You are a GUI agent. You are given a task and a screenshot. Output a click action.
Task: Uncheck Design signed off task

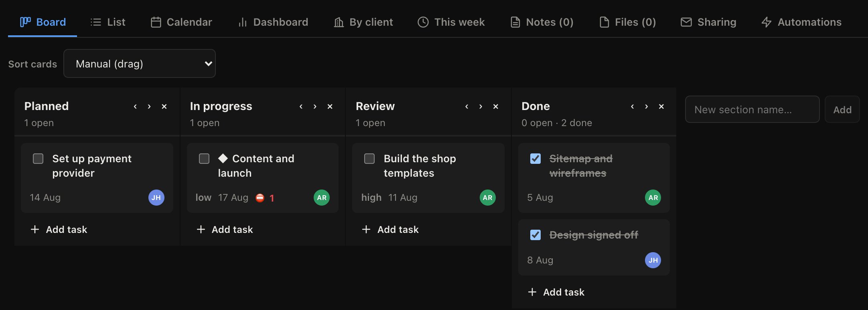click(x=535, y=235)
